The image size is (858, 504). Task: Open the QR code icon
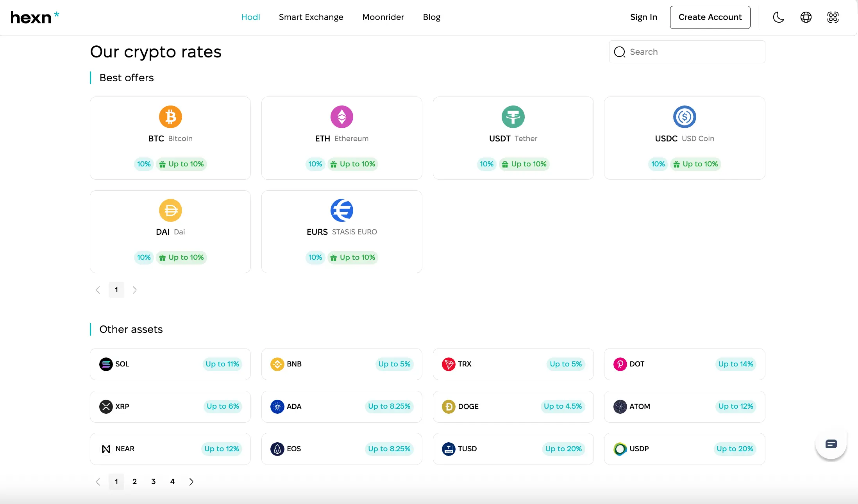833,17
